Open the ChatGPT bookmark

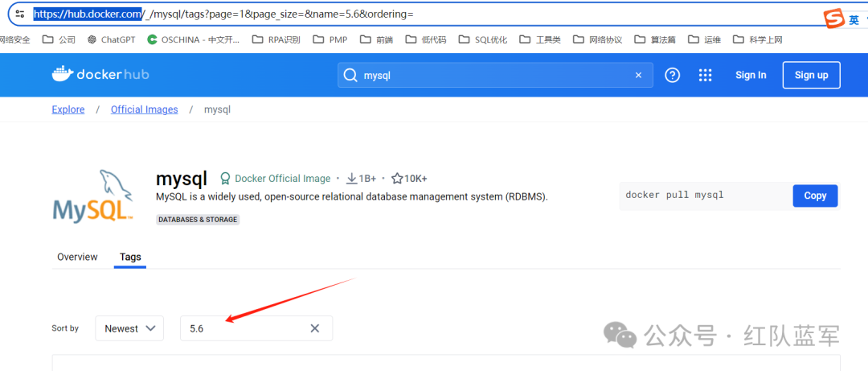coord(111,39)
